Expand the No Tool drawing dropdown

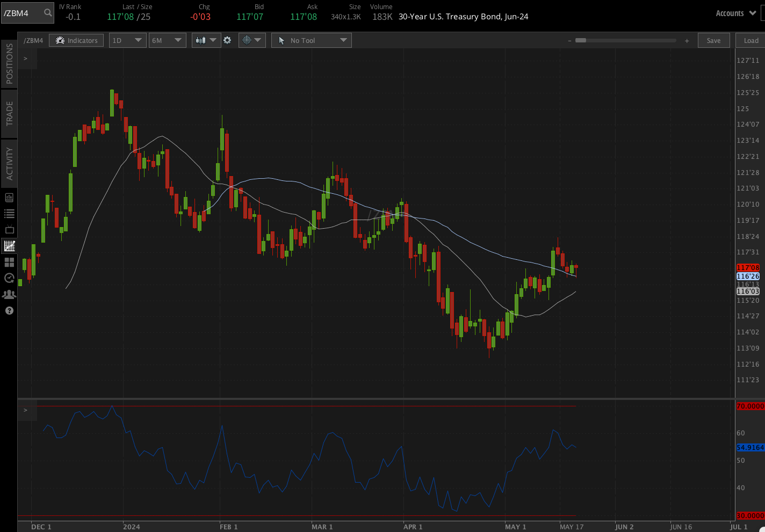pyautogui.click(x=312, y=40)
